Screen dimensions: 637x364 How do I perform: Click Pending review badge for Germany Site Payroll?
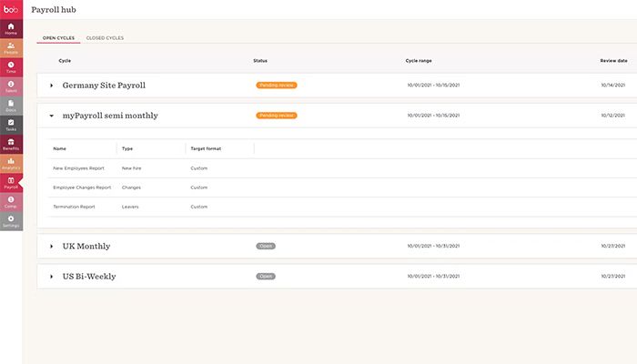click(x=277, y=85)
